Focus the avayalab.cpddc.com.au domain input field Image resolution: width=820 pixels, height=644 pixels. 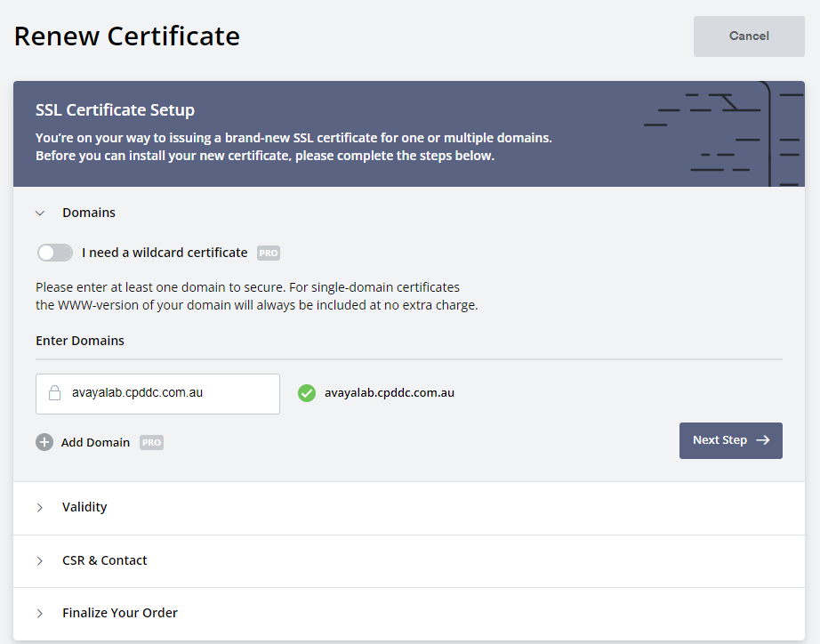(157, 394)
